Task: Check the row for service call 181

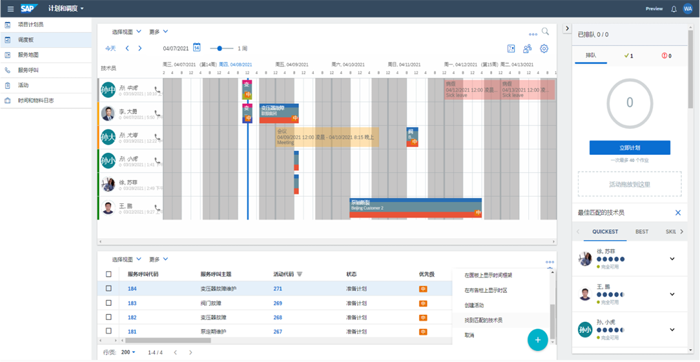Action: pos(108,331)
